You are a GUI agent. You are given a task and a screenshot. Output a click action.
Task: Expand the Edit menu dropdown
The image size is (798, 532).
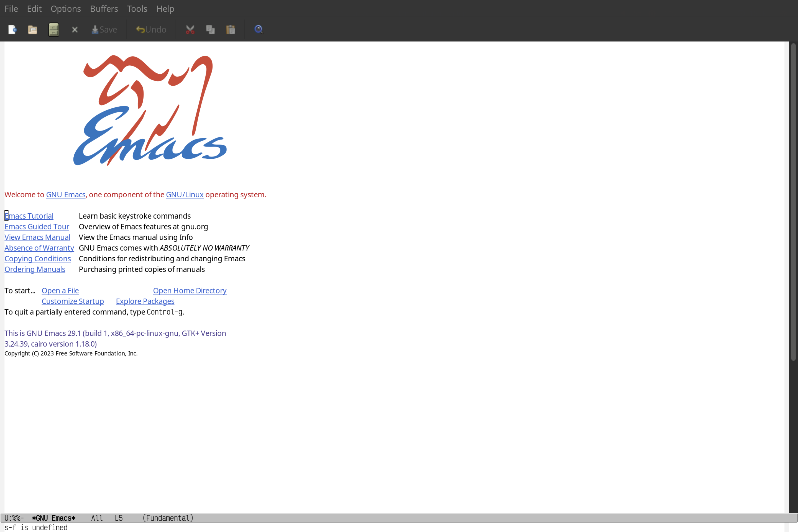tap(34, 8)
